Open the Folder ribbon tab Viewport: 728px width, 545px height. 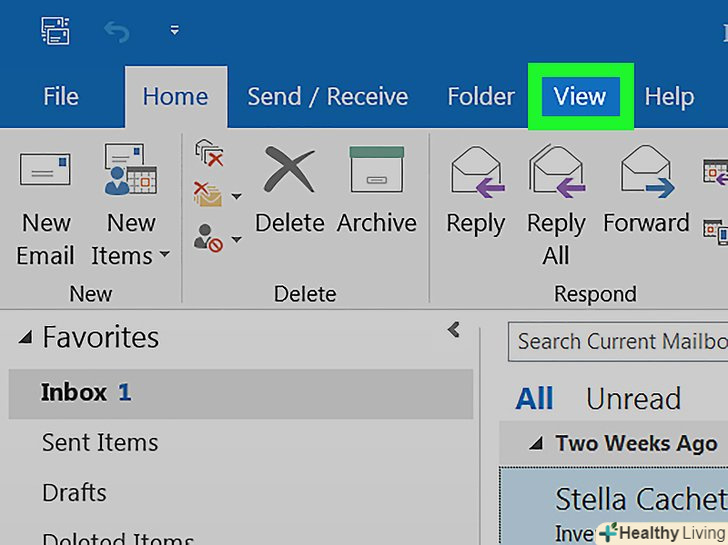pos(481,97)
